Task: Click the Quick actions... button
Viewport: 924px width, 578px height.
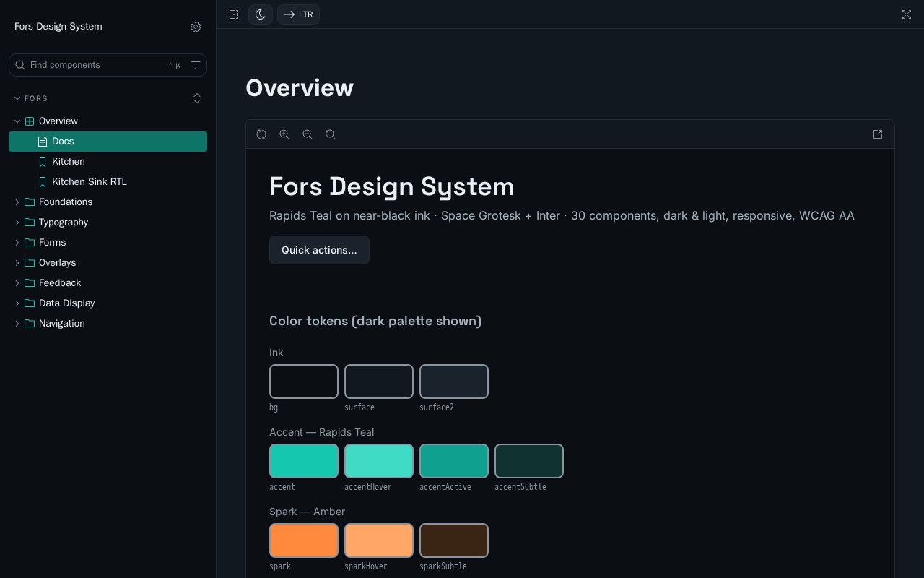Action: [x=319, y=250]
